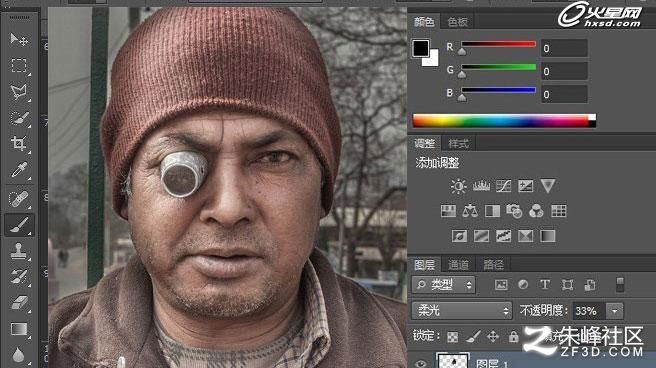The height and width of the screenshot is (368, 656).
Task: Add a Brightness/Contrast adjustment
Action: 459,186
